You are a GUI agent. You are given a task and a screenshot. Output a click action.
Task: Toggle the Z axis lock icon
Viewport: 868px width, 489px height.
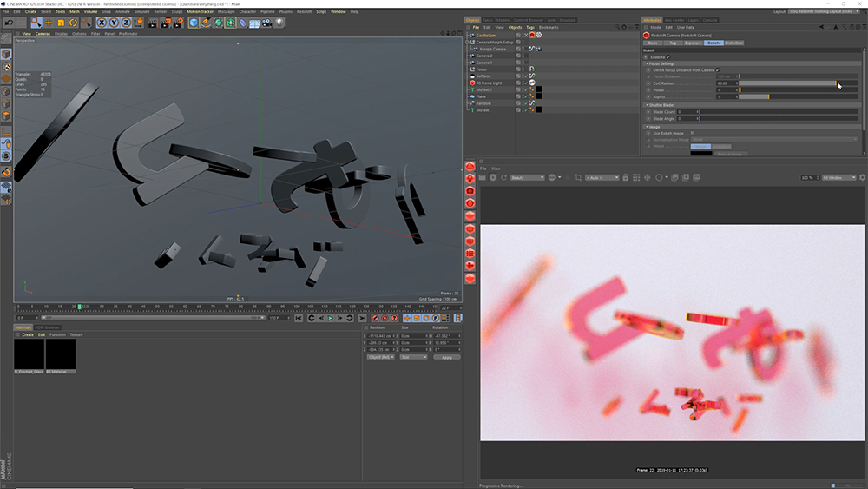pyautogui.click(x=126, y=23)
